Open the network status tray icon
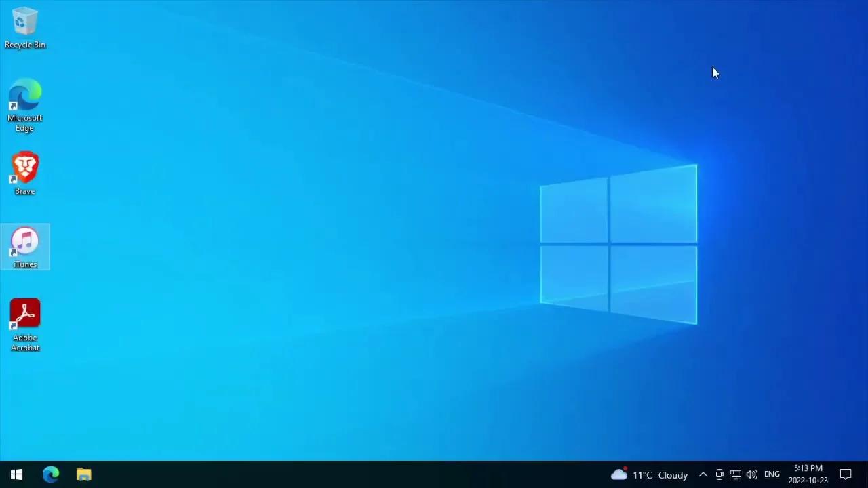This screenshot has width=868, height=488. (735, 474)
